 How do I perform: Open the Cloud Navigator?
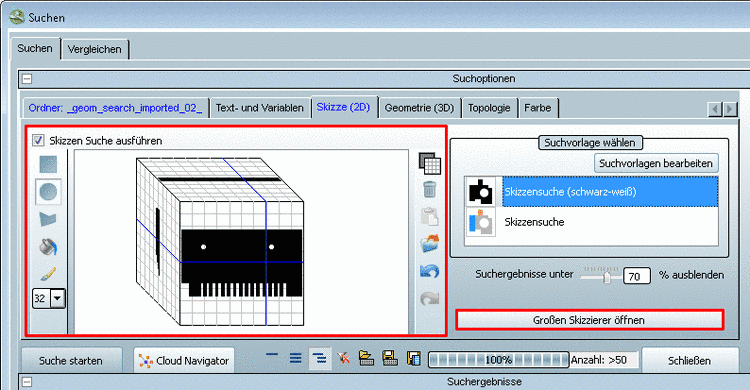[184, 360]
